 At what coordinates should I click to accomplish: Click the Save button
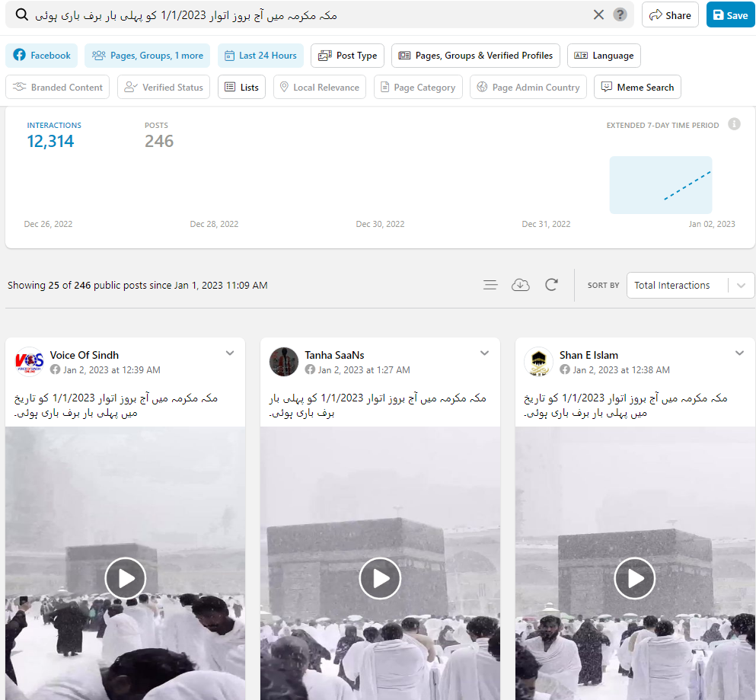tap(730, 15)
